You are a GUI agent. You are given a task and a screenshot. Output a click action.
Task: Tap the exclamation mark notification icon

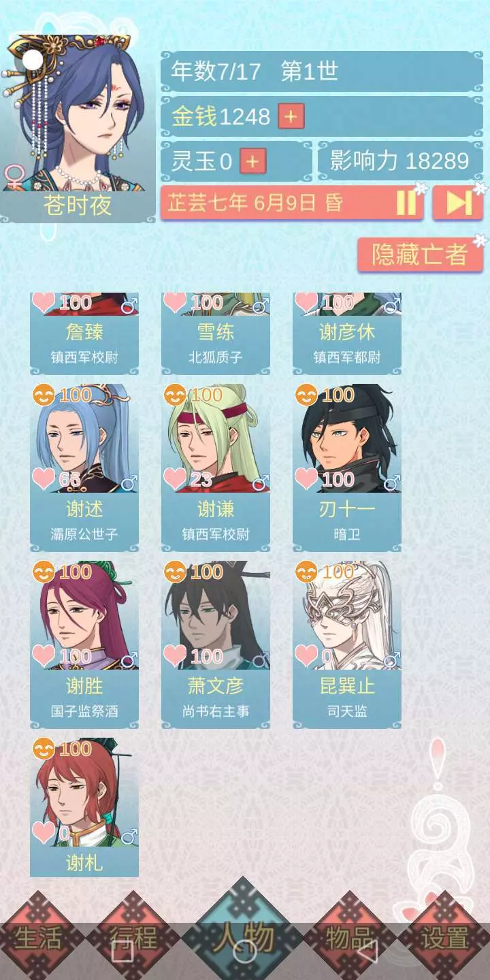438,764
